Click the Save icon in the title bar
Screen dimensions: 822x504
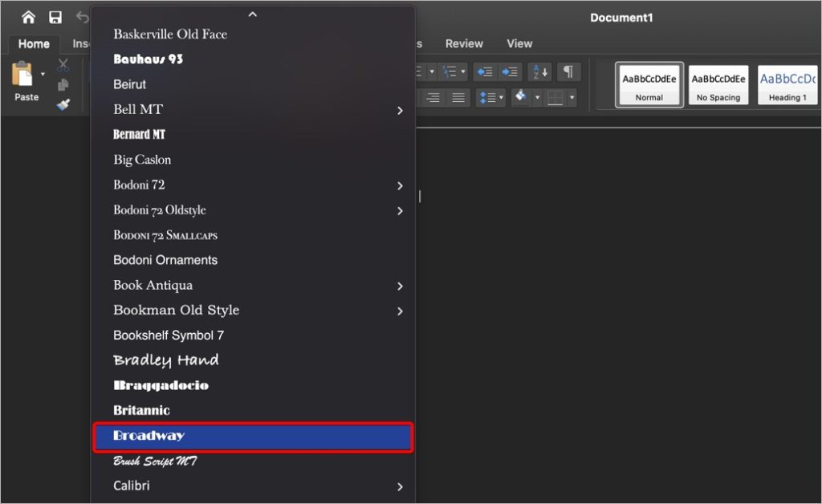point(54,16)
